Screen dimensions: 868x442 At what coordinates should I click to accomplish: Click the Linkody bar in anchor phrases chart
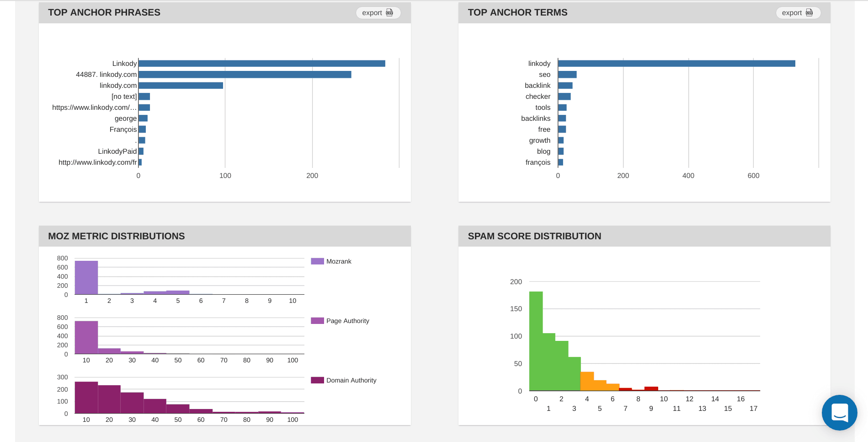click(x=261, y=64)
